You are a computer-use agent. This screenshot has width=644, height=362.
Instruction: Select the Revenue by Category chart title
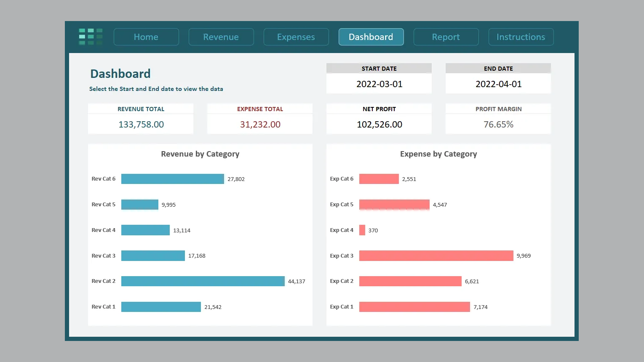click(x=200, y=154)
